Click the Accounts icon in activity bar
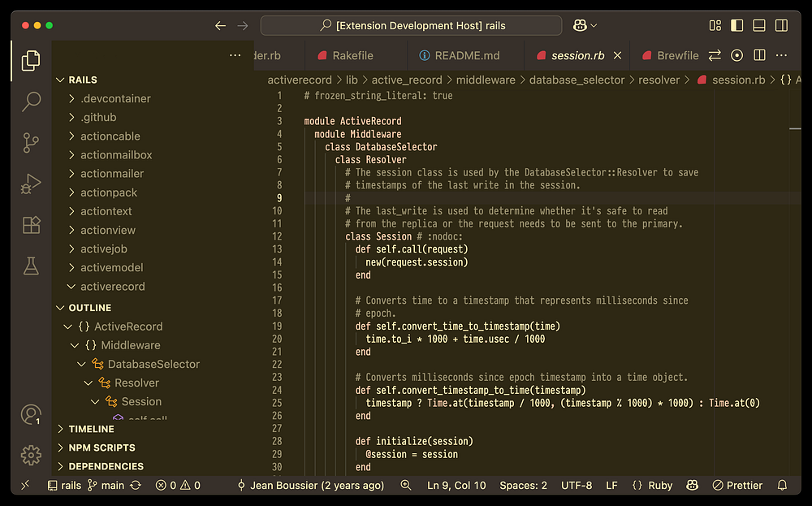Screen dimensions: 812x506 [31, 414]
